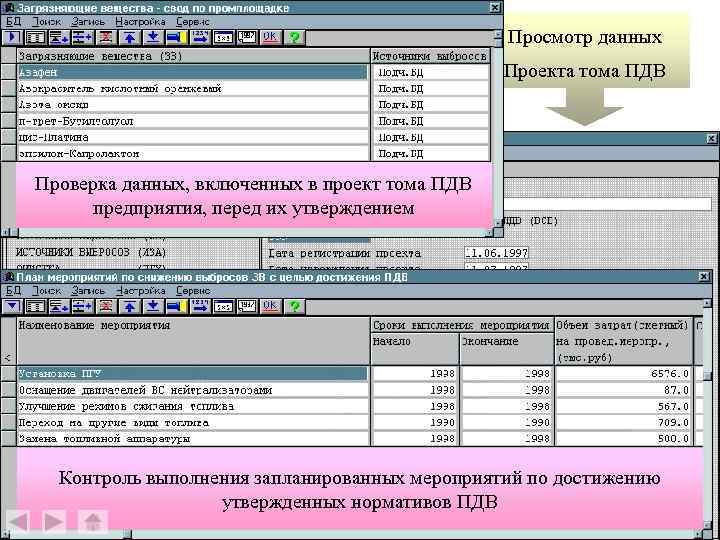
Task: Select Переход на другие виды топлива row
Action: 193,422
